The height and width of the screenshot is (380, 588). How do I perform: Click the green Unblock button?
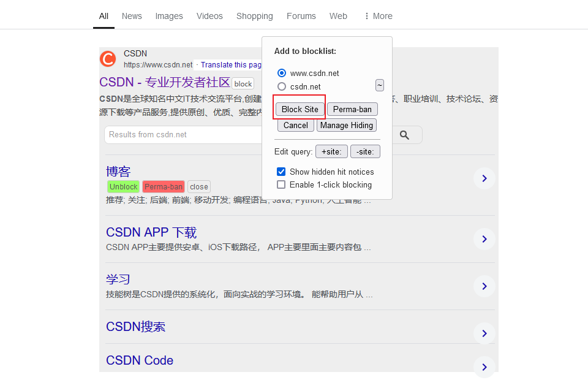click(x=123, y=186)
